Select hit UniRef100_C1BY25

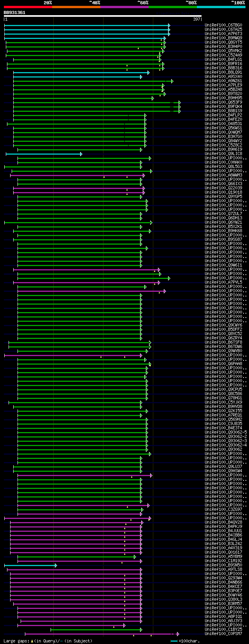tap(223, 630)
